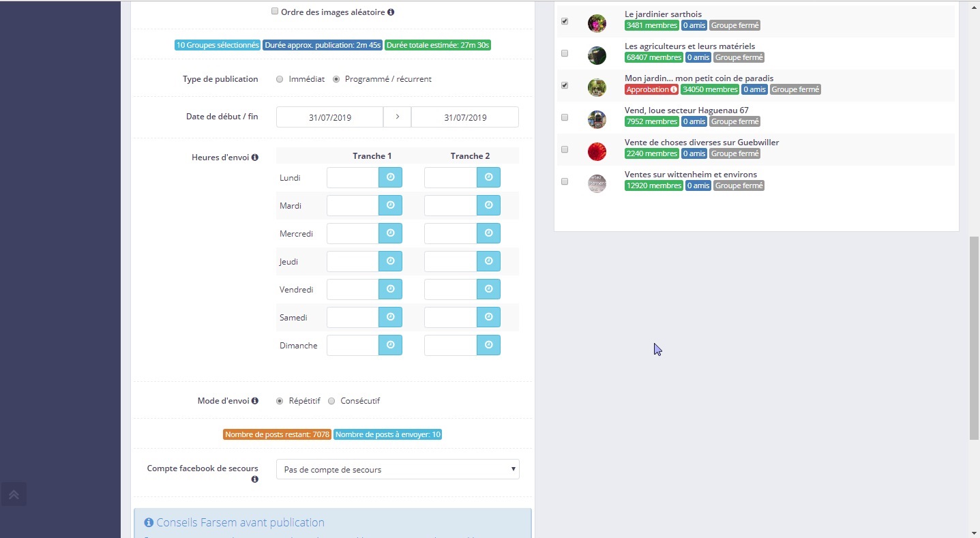Click Dimanche Tranche 1 time input

(x=353, y=345)
